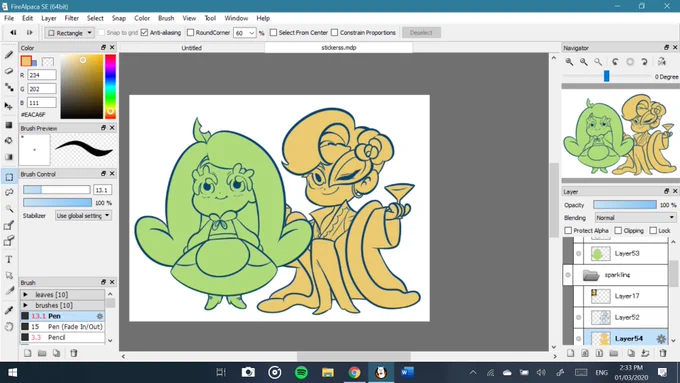
Task: Open the Layer menu
Action: [x=49, y=18]
